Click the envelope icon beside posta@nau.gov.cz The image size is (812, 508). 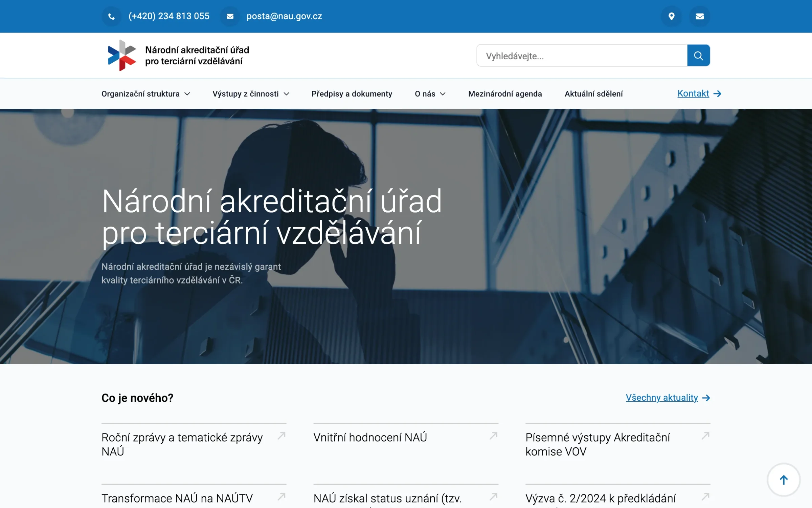point(230,16)
